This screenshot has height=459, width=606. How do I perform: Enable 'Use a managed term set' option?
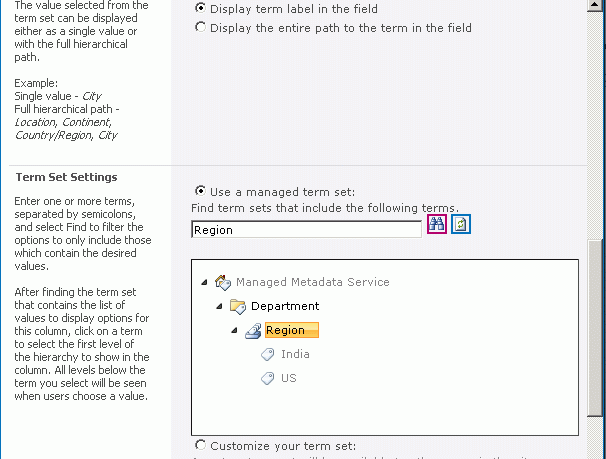(201, 191)
